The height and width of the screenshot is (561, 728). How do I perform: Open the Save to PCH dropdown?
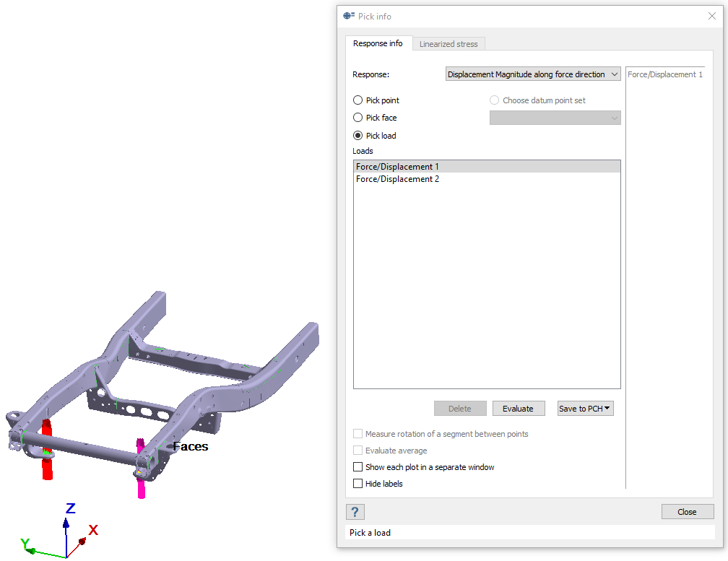pos(585,409)
